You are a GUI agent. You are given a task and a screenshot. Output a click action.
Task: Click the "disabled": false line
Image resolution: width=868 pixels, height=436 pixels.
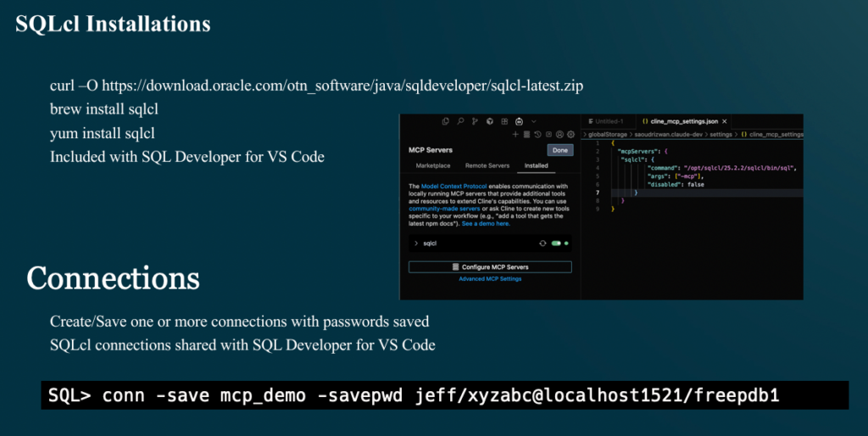coord(676,184)
